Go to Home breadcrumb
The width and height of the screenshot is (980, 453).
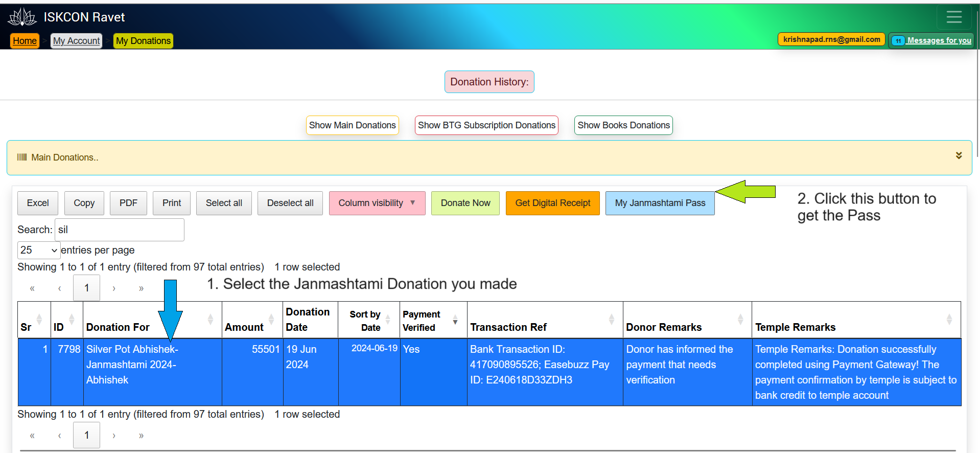click(25, 40)
